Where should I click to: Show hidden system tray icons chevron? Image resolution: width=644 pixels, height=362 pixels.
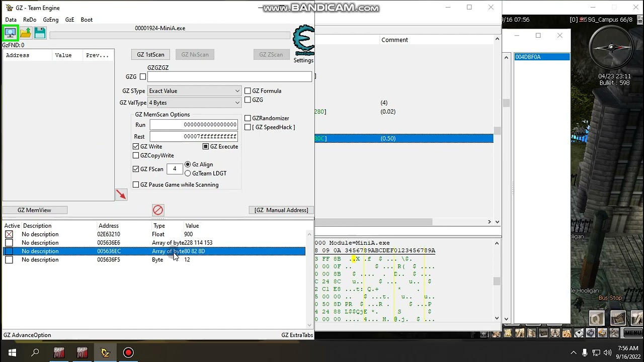574,353
